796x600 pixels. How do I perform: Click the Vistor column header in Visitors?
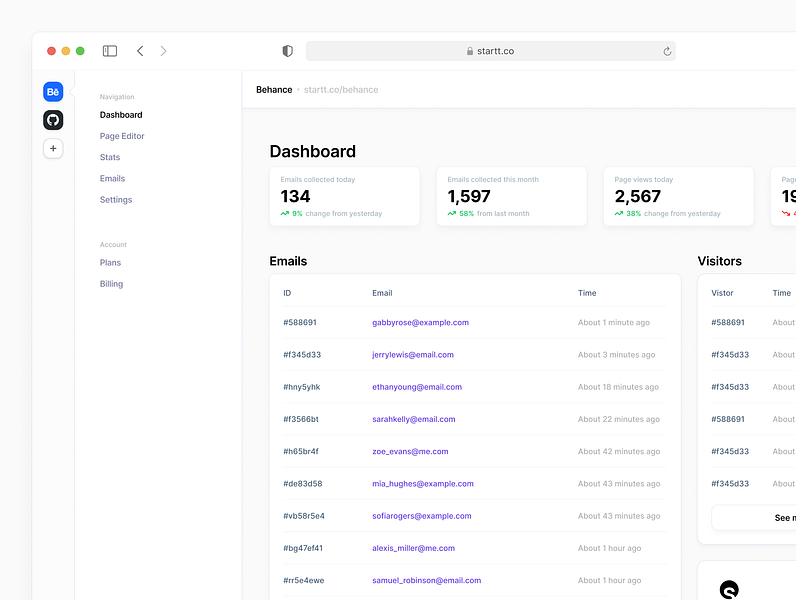(722, 293)
